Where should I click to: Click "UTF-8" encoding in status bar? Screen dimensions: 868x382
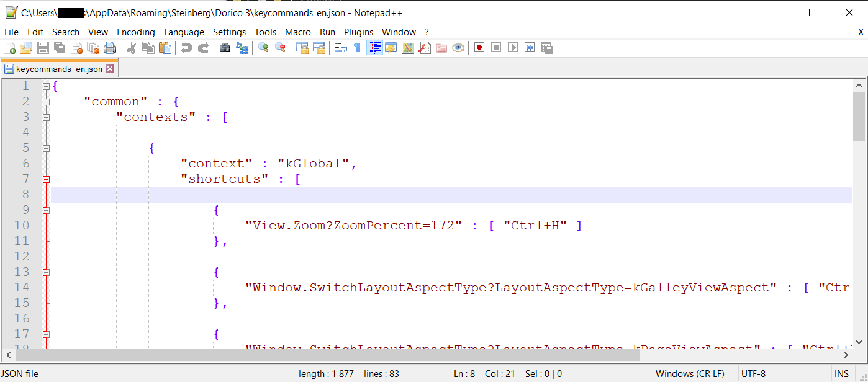point(753,374)
